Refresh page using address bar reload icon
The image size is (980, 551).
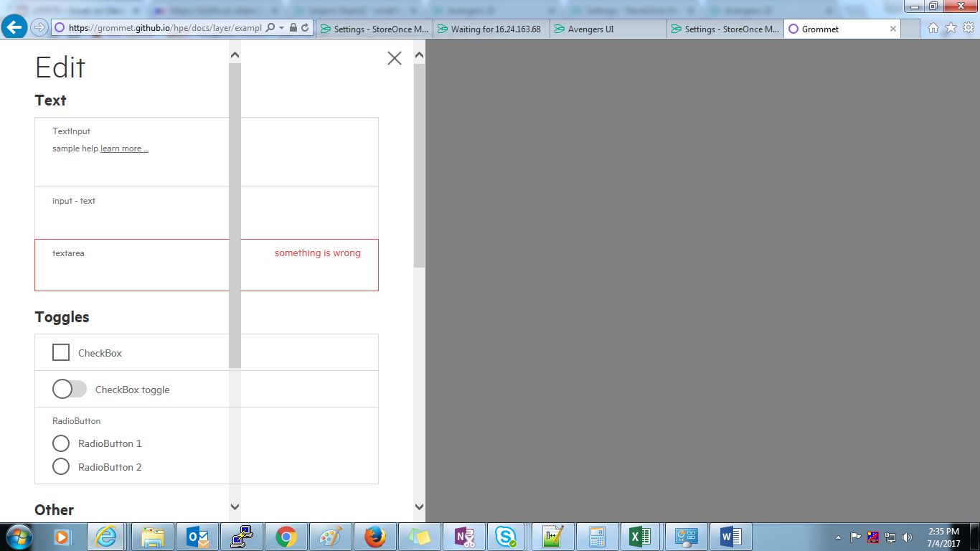(305, 28)
